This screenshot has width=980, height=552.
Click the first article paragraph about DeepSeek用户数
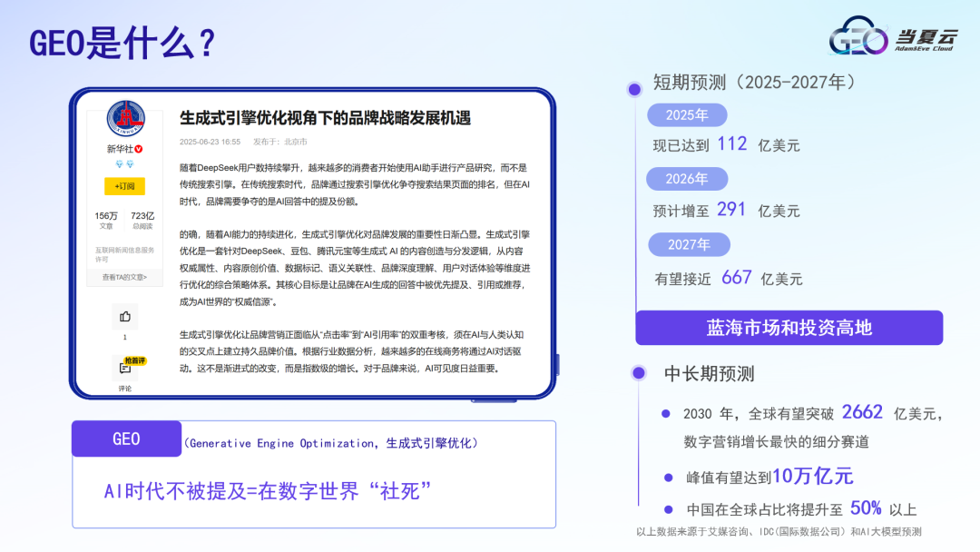[355, 184]
